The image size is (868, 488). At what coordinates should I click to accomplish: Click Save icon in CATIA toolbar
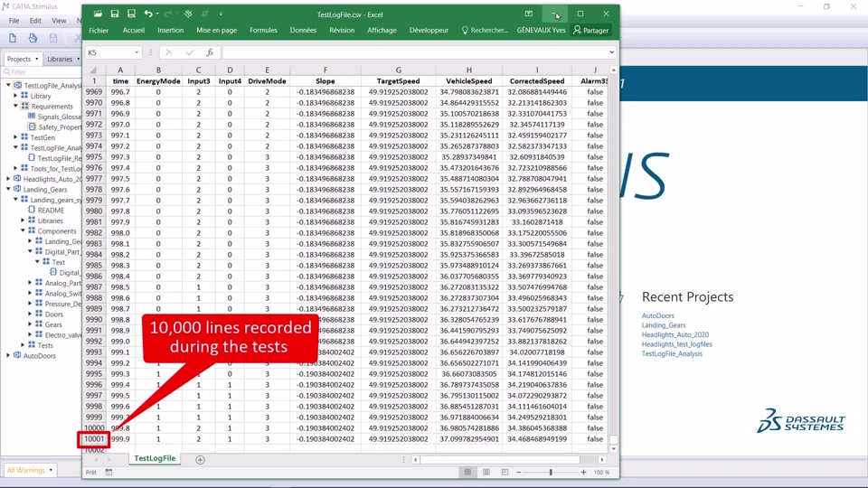click(x=53, y=38)
